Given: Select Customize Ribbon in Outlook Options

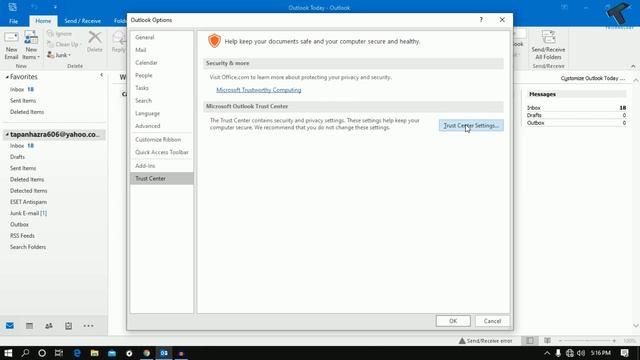Looking at the screenshot, I should point(162,140).
